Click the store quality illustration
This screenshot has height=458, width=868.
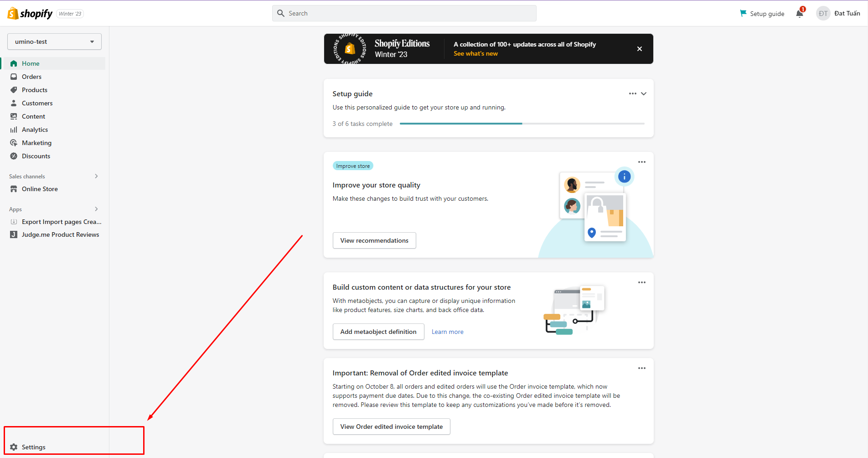596,212
